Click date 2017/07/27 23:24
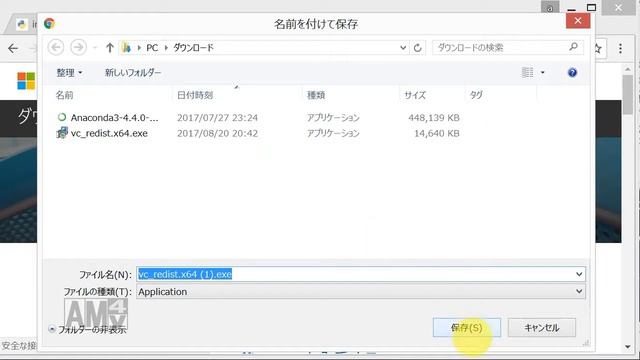The height and width of the screenshot is (360, 640). tap(217, 118)
